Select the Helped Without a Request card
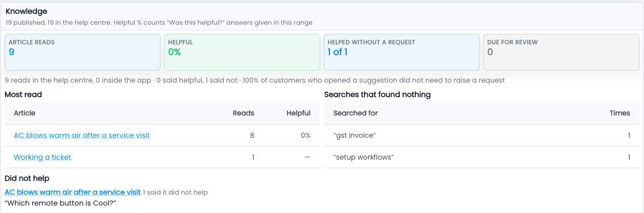The width and height of the screenshot is (644, 213). 402,52
